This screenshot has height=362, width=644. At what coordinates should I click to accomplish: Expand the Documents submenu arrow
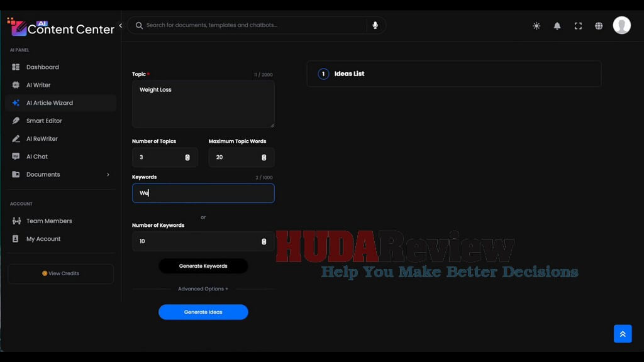tap(108, 175)
